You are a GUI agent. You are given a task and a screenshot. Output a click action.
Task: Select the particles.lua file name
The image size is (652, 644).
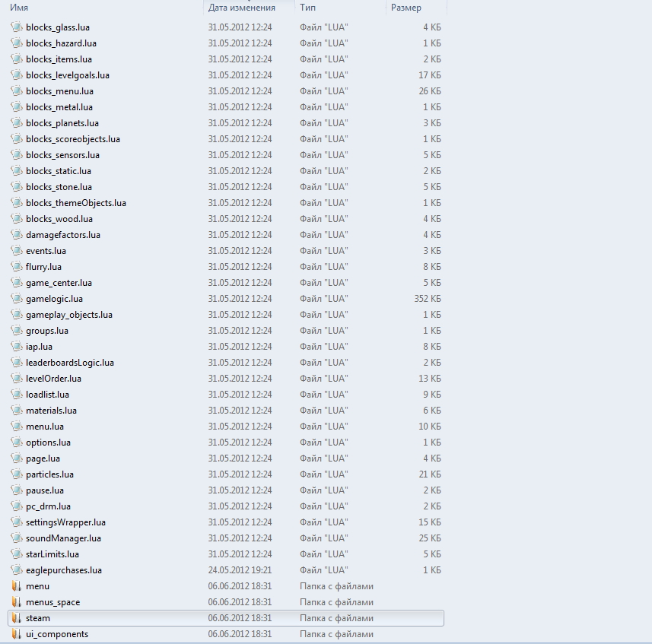(49, 474)
